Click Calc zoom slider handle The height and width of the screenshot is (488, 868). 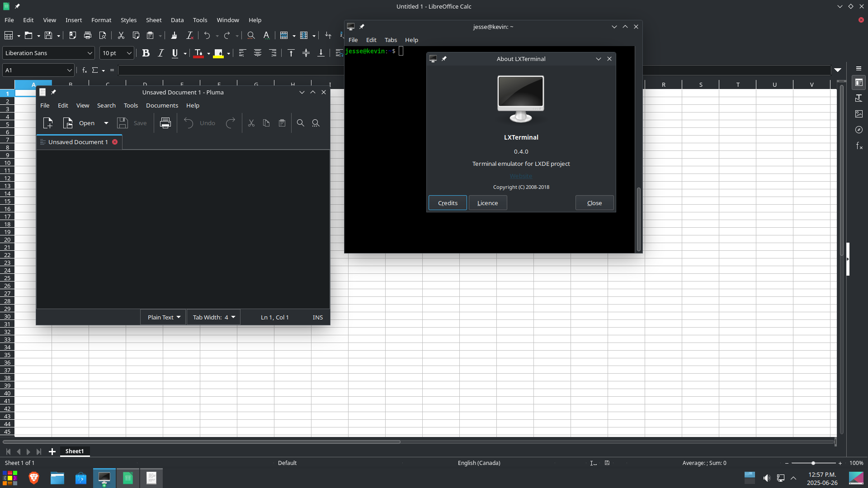[813, 463]
